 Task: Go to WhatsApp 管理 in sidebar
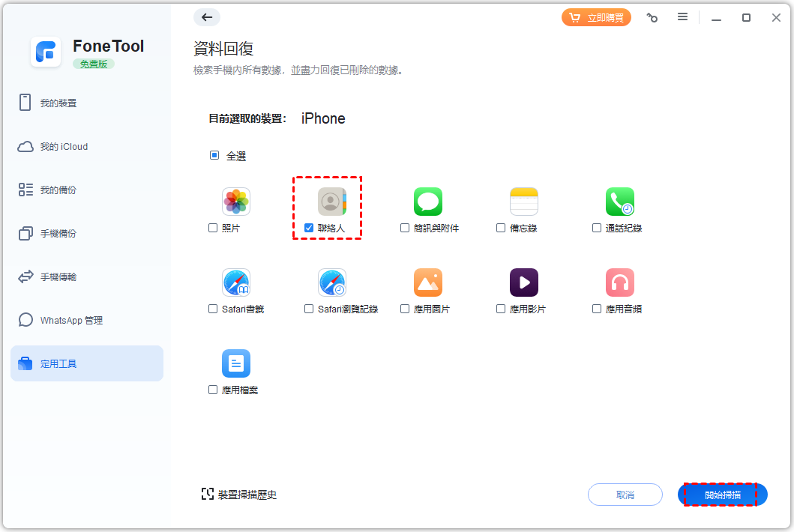click(71, 321)
